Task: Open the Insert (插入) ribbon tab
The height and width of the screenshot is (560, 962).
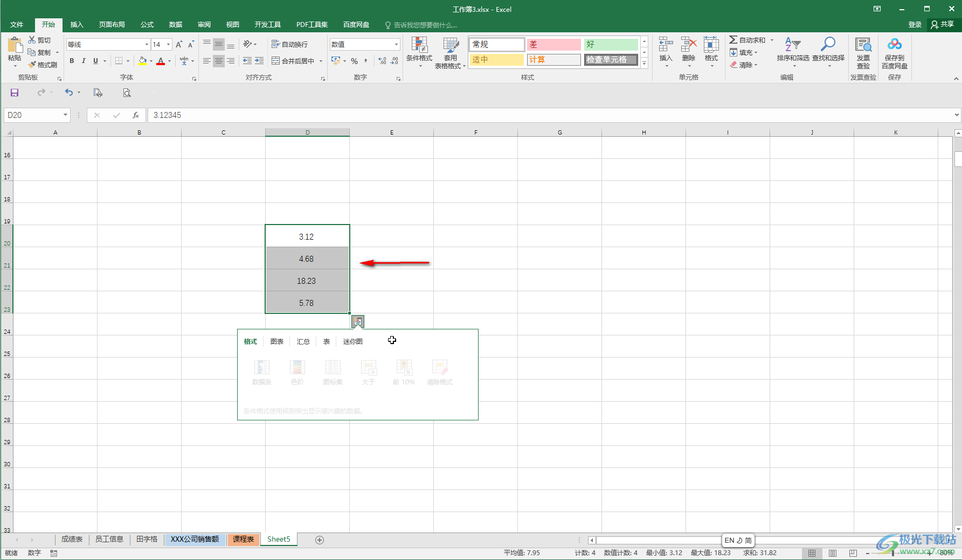Action: pos(77,24)
